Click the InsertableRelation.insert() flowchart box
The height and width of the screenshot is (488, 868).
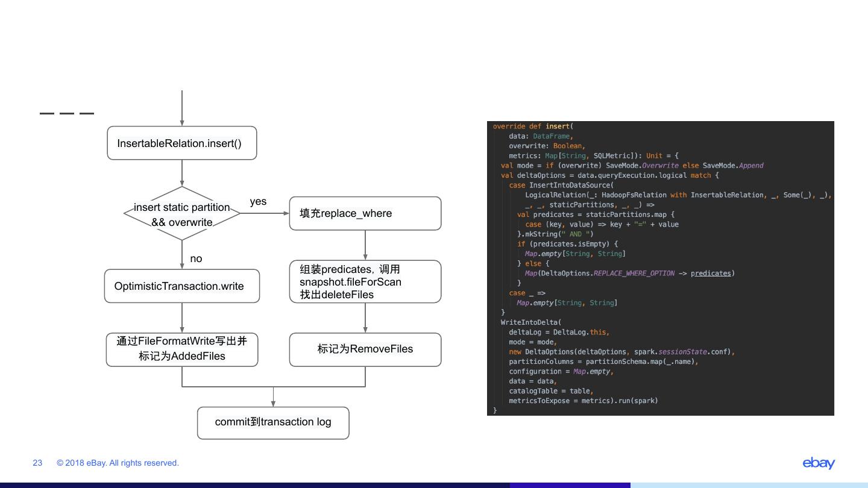point(182,143)
